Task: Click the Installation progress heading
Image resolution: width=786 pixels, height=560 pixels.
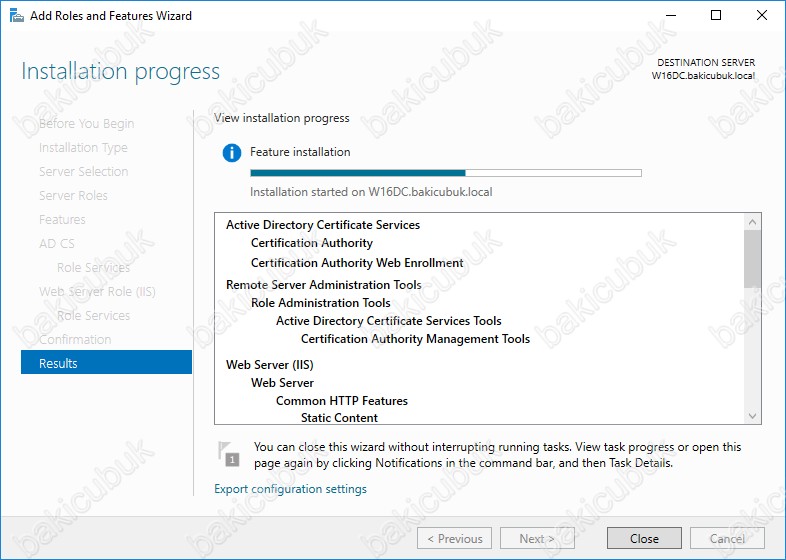Action: pyautogui.click(x=120, y=72)
